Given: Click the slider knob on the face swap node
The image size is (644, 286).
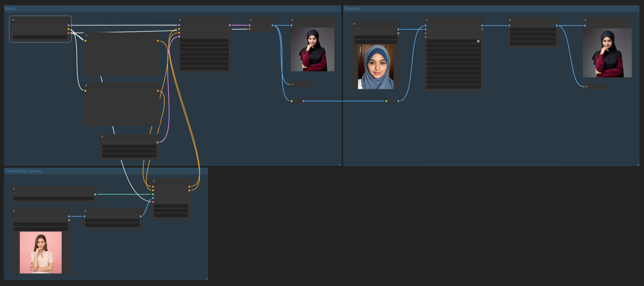Looking at the screenshot, I should 478,41.
